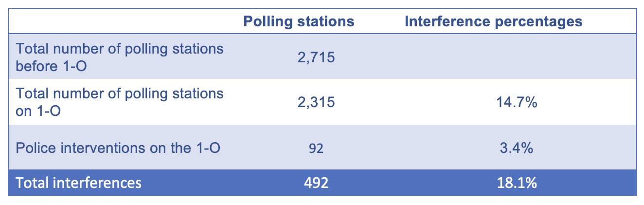This screenshot has height=205, width=644.
Task: Select the Police interventions on the 1-O label
Action: (x=119, y=147)
